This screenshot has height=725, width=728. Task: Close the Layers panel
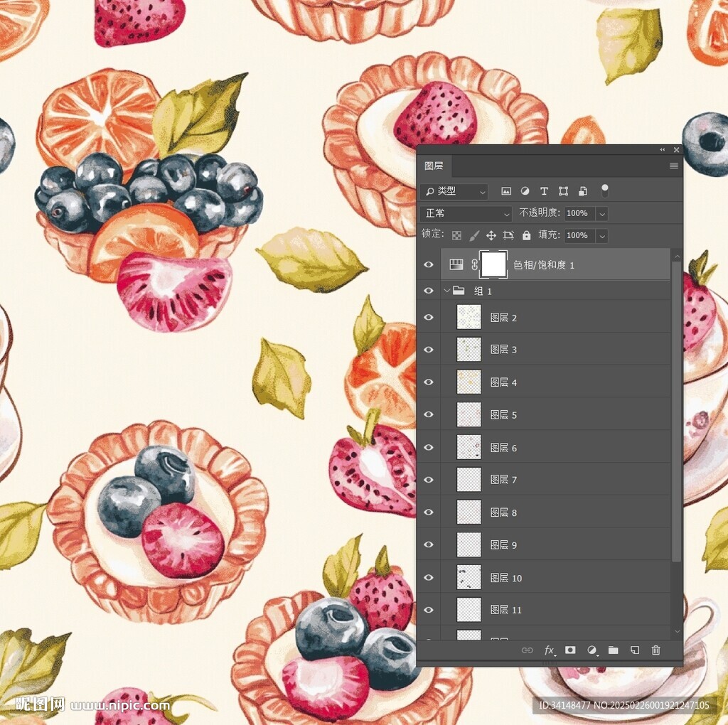point(676,149)
